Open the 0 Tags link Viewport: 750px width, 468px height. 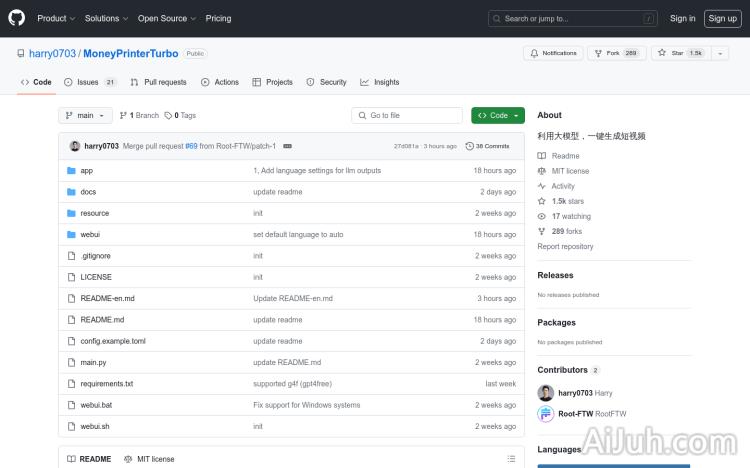point(181,115)
